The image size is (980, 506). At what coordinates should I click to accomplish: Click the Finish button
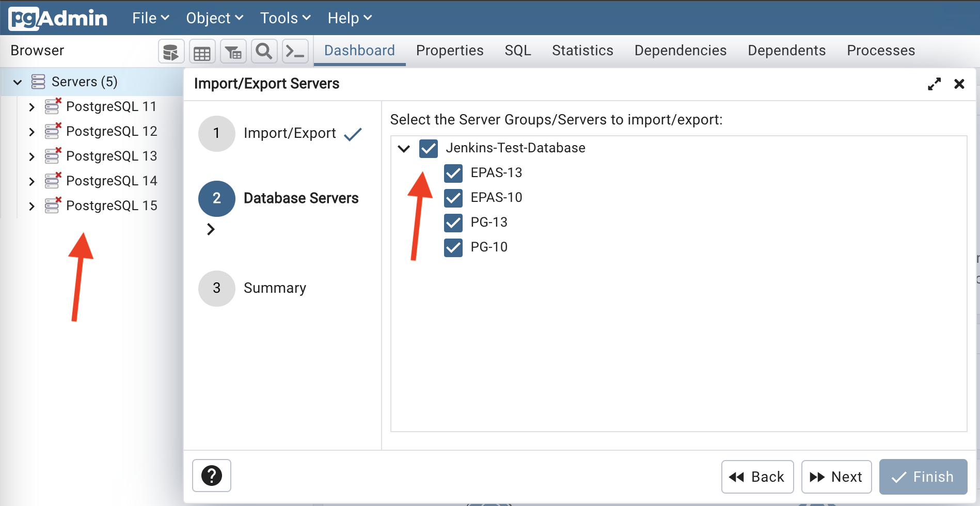tap(923, 476)
